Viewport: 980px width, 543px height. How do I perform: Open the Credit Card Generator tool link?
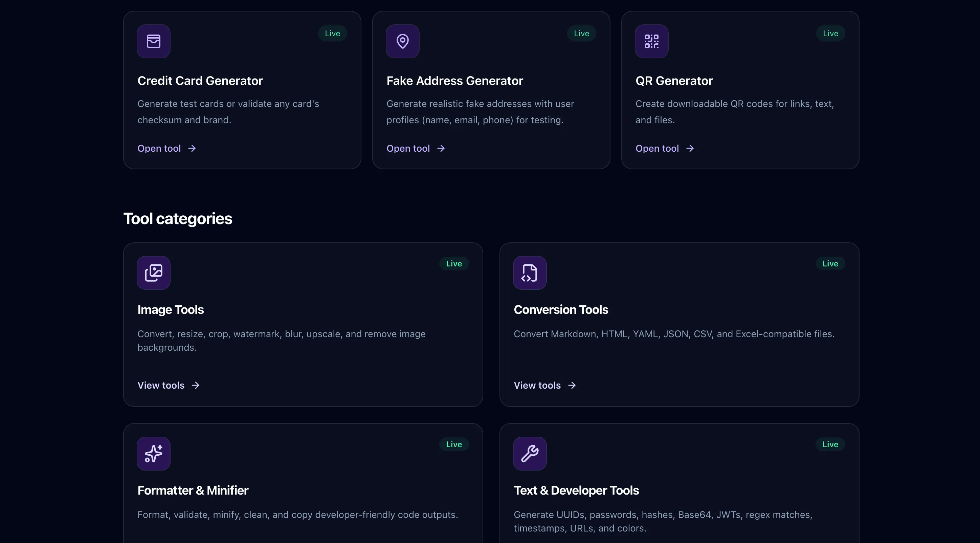click(166, 148)
